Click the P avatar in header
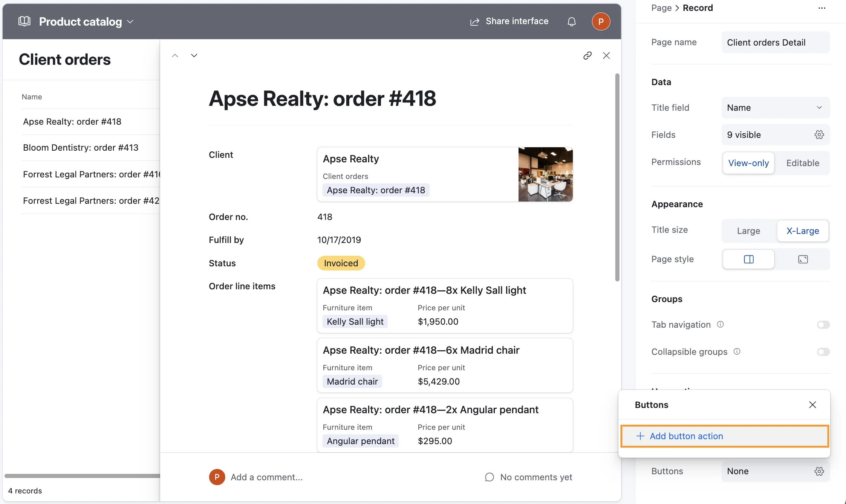The width and height of the screenshot is (846, 504). click(x=601, y=21)
